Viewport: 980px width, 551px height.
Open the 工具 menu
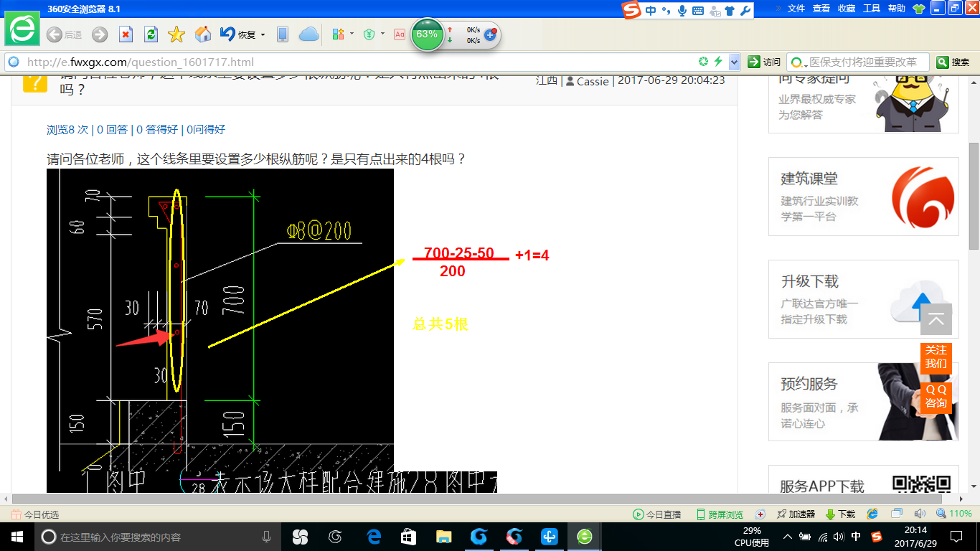(x=872, y=9)
